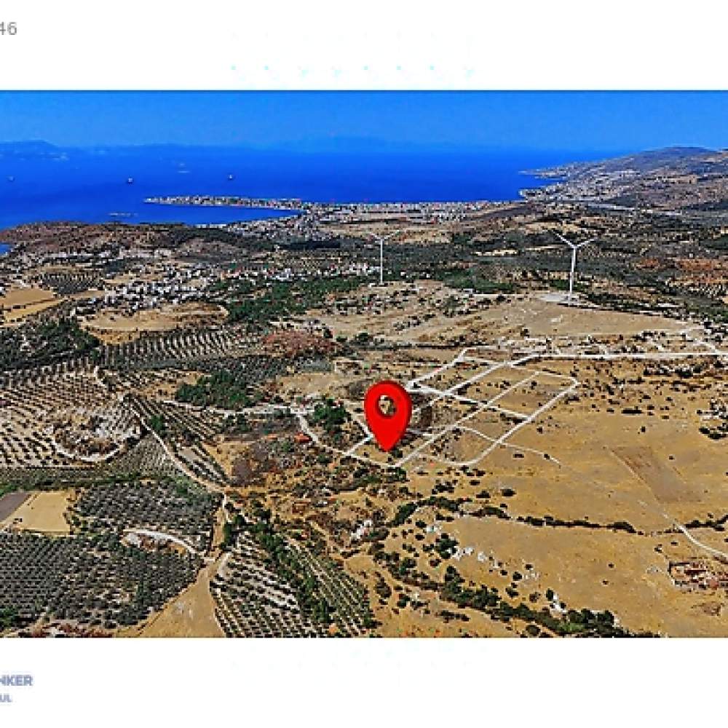Select the reddish building near bottom-right edge
This screenshot has width=728, height=728.
click(697, 575)
